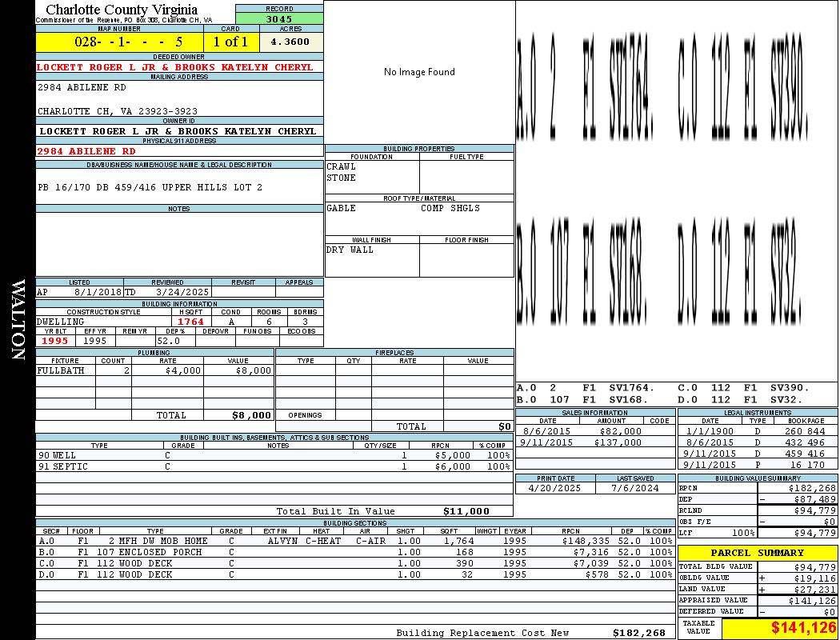The width and height of the screenshot is (840, 640).
Task: Click the H SQFT value 1764
Action: (190, 322)
